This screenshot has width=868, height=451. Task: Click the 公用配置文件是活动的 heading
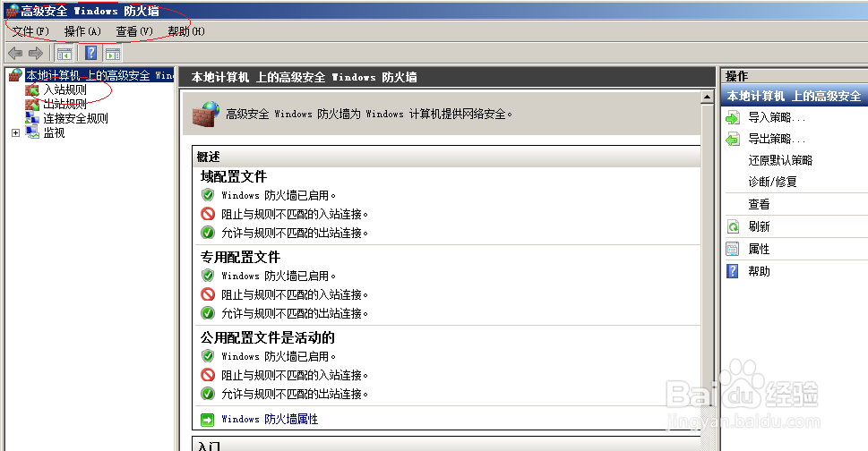[267, 337]
